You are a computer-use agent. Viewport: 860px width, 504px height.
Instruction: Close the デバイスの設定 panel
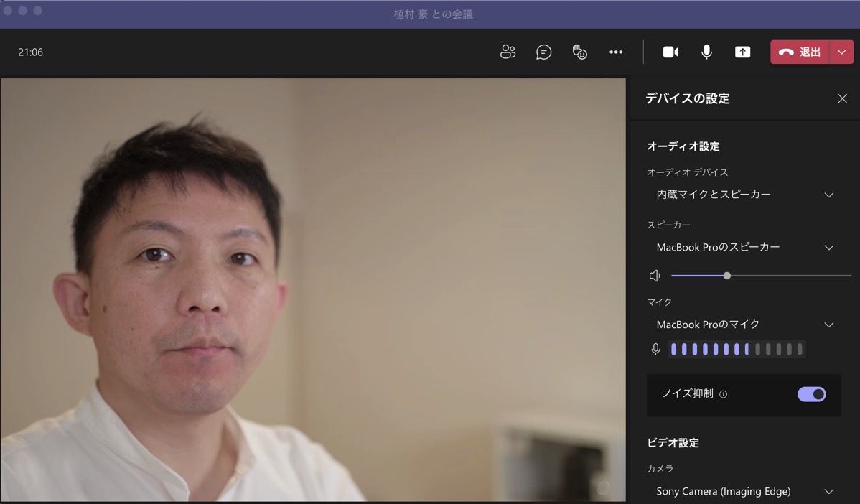843,98
